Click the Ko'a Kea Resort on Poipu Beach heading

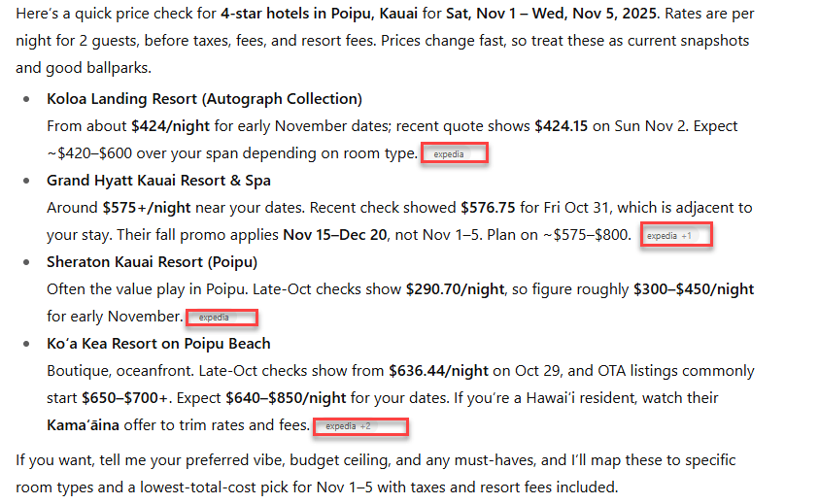click(x=158, y=344)
